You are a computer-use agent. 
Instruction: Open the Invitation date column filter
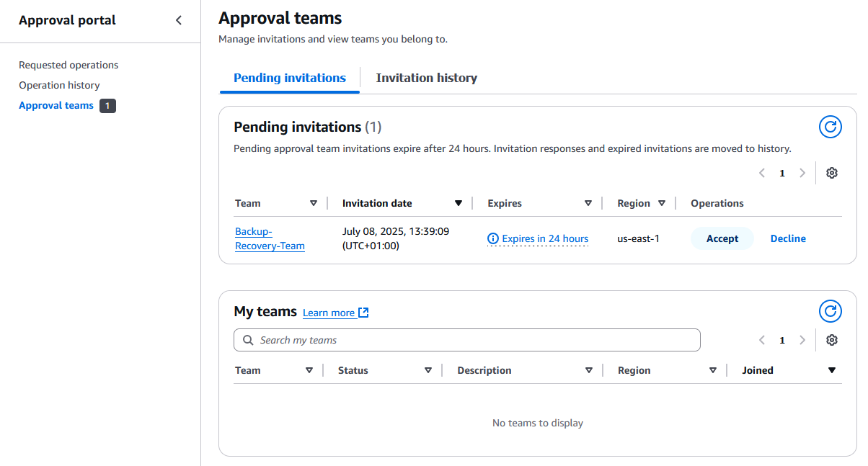(x=459, y=202)
